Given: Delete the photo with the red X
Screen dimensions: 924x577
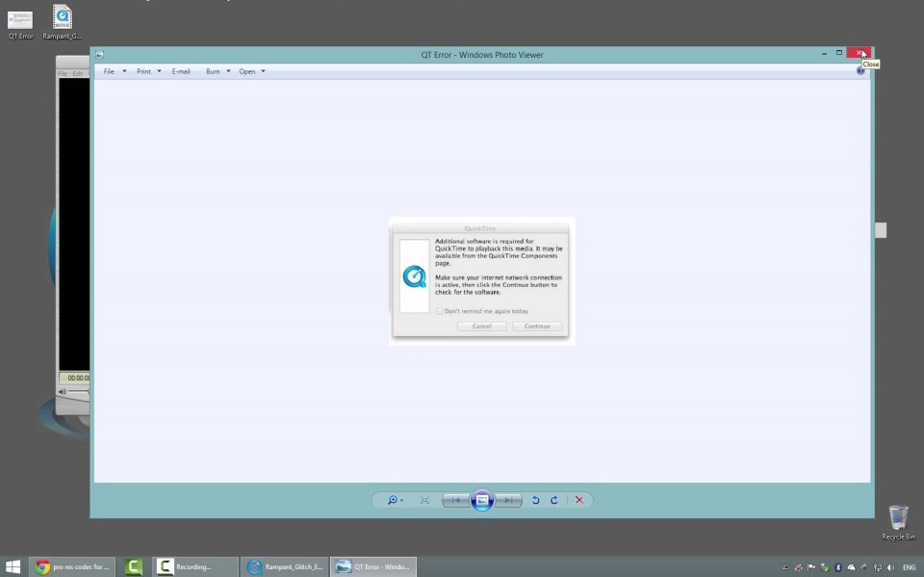Looking at the screenshot, I should 579,500.
